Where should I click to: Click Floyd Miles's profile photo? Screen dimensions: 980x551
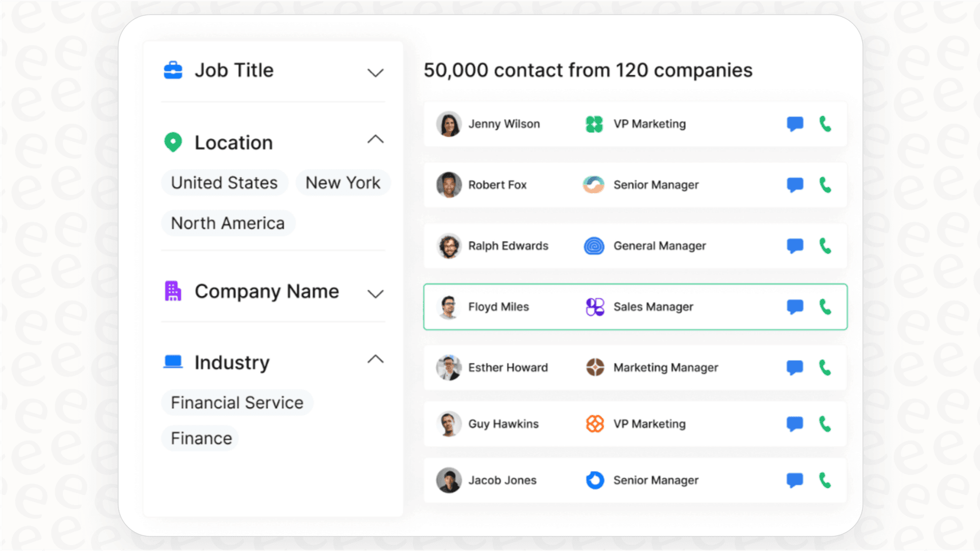[448, 306]
